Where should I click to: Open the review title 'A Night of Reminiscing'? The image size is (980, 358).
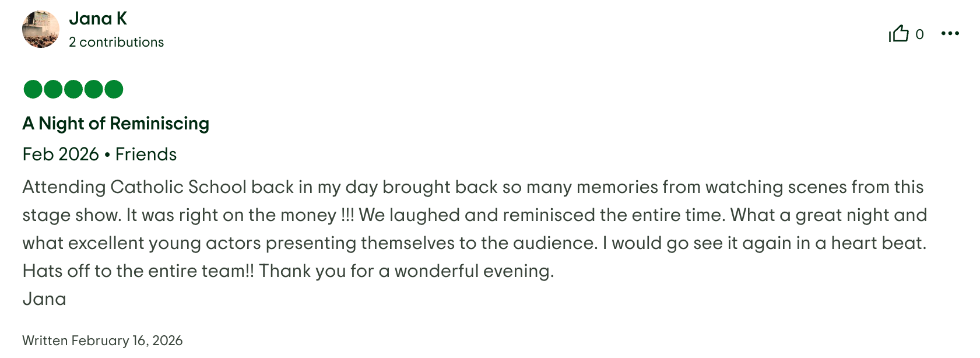(x=115, y=124)
